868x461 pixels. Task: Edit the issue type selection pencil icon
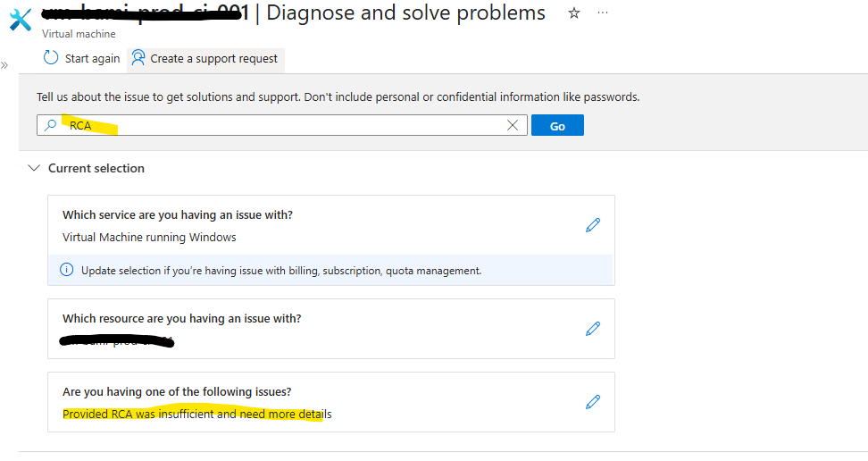coord(593,402)
